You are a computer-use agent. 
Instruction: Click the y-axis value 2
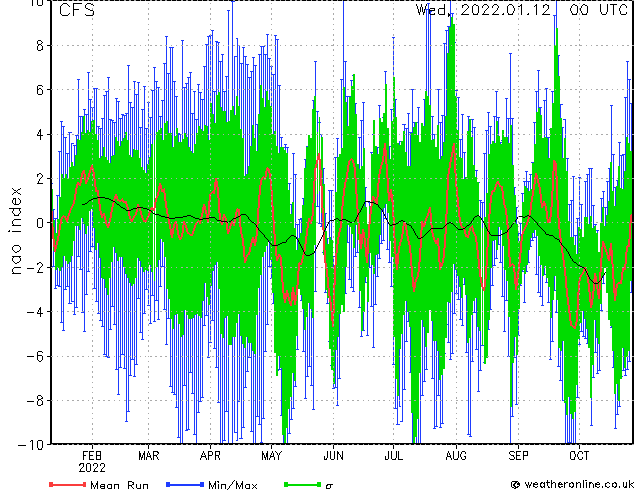point(40,179)
